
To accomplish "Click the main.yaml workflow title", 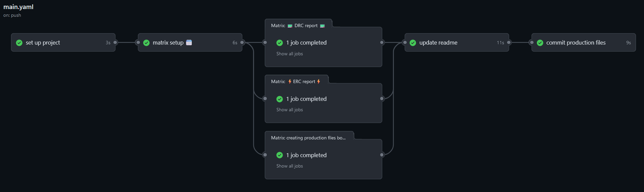I will pyautogui.click(x=18, y=7).
